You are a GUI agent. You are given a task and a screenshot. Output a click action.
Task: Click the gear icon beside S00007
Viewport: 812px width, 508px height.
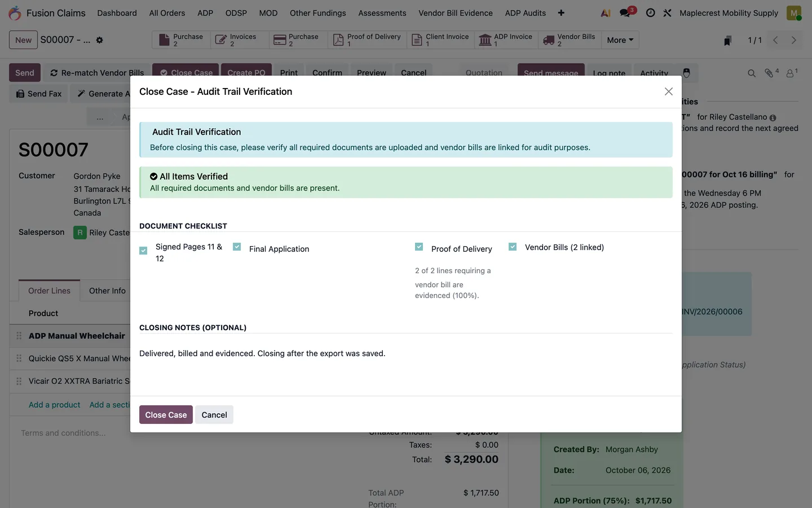coord(100,40)
